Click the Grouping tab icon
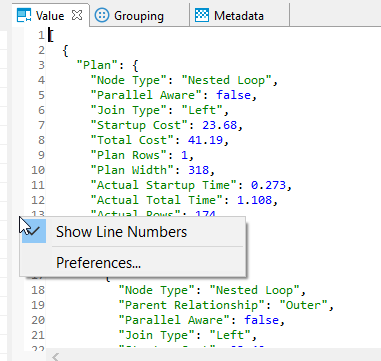Image resolution: width=381 pixels, height=361 pixels. tap(102, 15)
